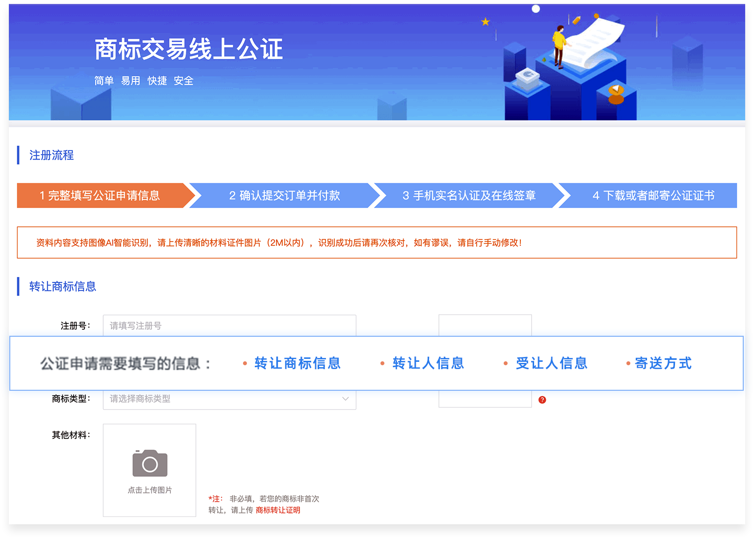
Task: Open the red 商标转让证明 link
Action: (278, 510)
